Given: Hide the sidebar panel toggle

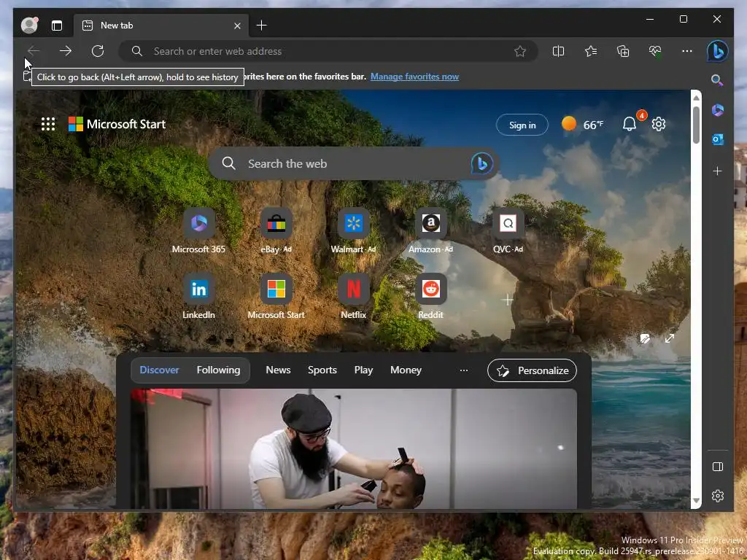Looking at the screenshot, I should [x=718, y=467].
